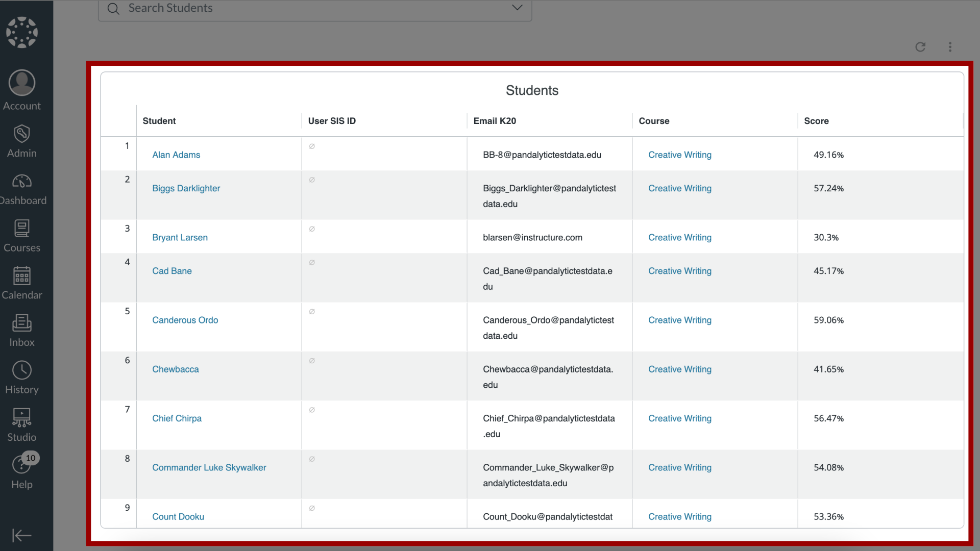Click the collapse sidebar arrow icon
The width and height of the screenshot is (980, 551).
click(21, 536)
